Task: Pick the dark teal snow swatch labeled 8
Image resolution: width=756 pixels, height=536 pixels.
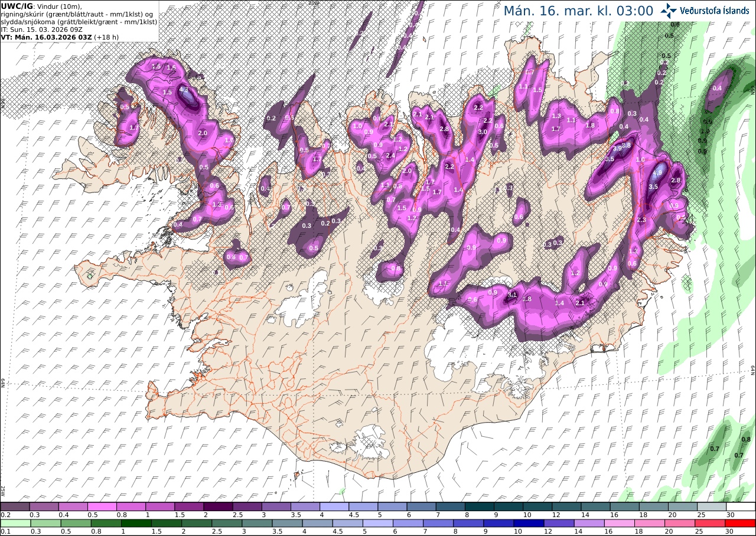Action: click(480, 506)
